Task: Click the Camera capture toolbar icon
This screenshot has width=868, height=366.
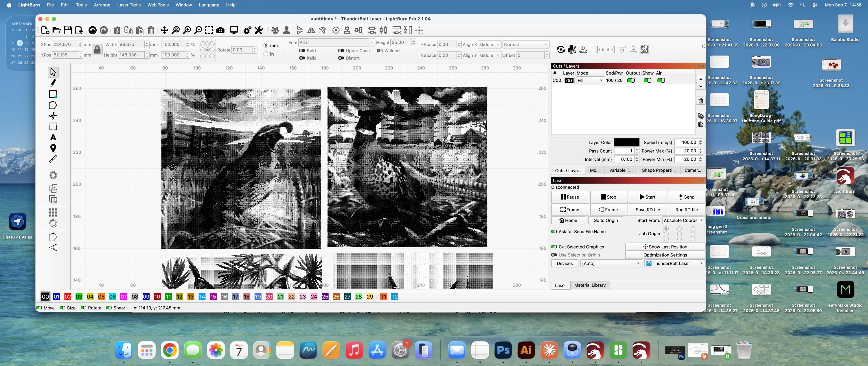Action: [x=220, y=30]
